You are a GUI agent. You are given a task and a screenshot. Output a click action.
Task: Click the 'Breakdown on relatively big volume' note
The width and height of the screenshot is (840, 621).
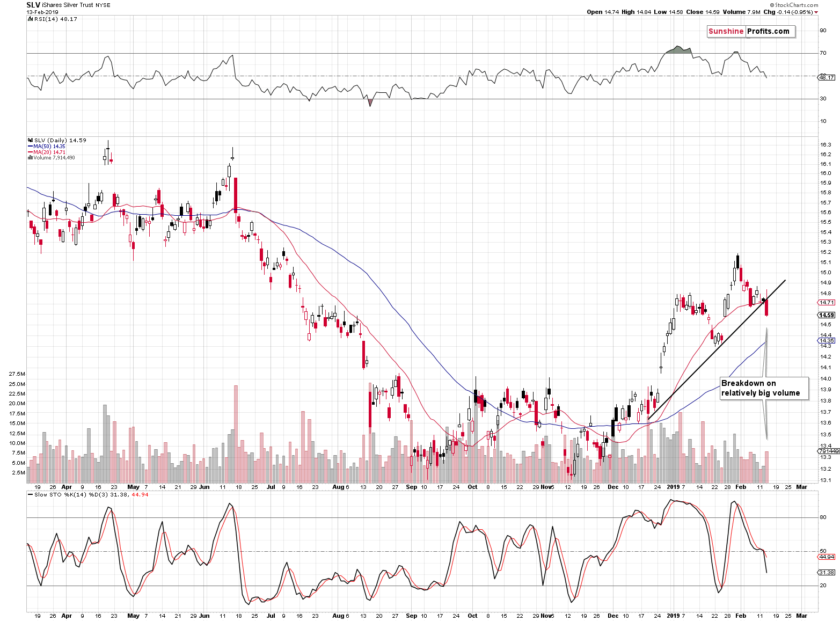[763, 388]
